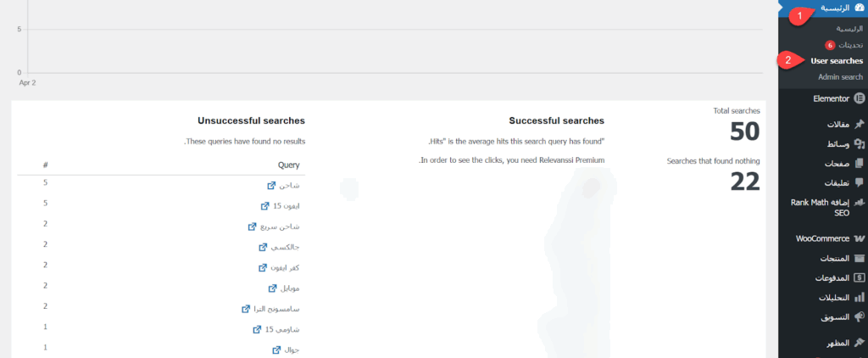
Task: Click the products box icon beside المنتجات
Action: pyautogui.click(x=860, y=259)
